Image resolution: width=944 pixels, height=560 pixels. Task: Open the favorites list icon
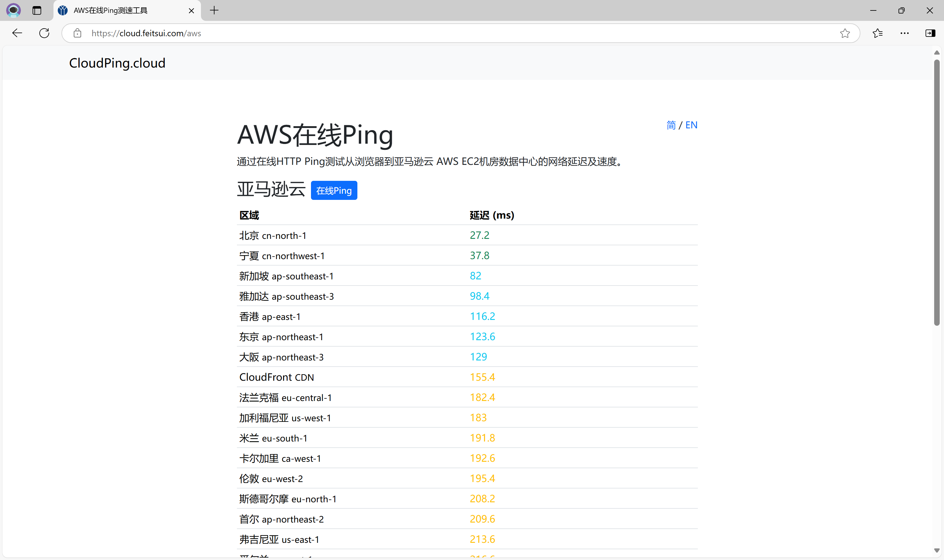coord(878,33)
